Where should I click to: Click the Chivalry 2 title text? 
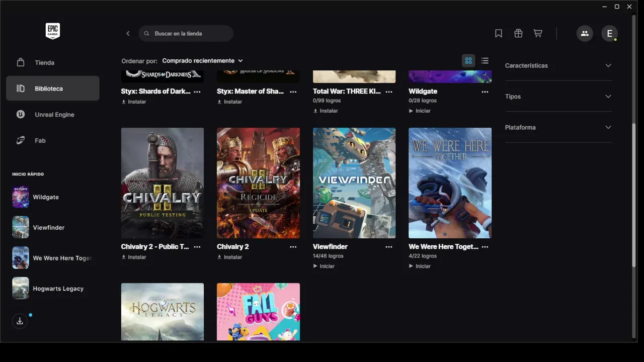pyautogui.click(x=233, y=247)
